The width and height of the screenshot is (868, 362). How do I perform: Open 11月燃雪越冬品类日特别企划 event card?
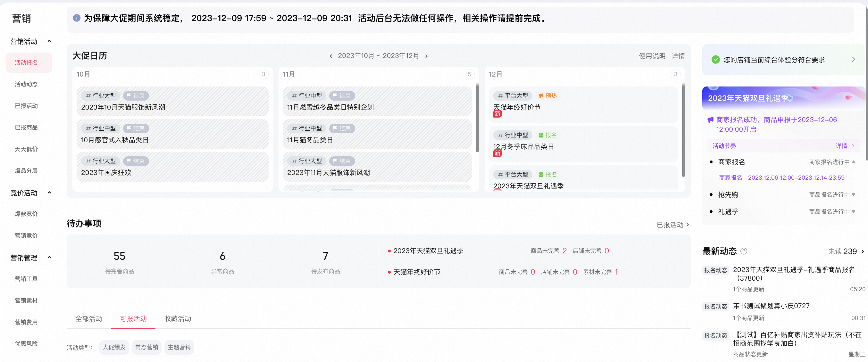coord(377,101)
